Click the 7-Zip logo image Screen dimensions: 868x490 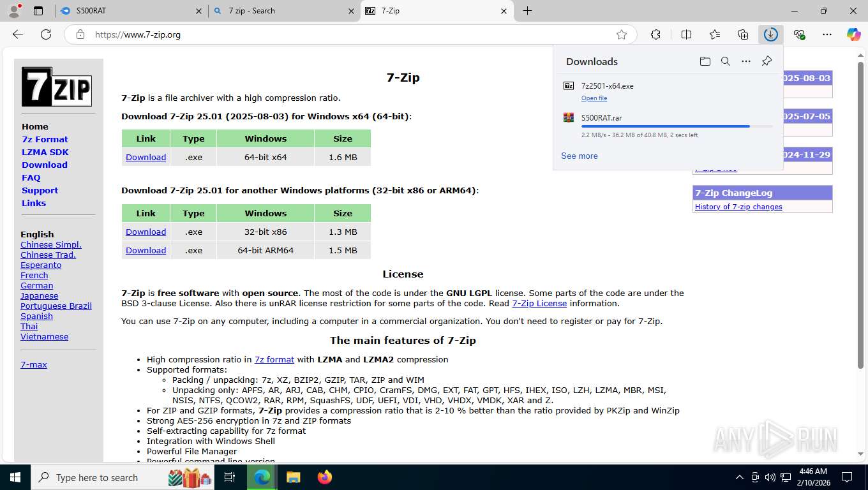57,87
